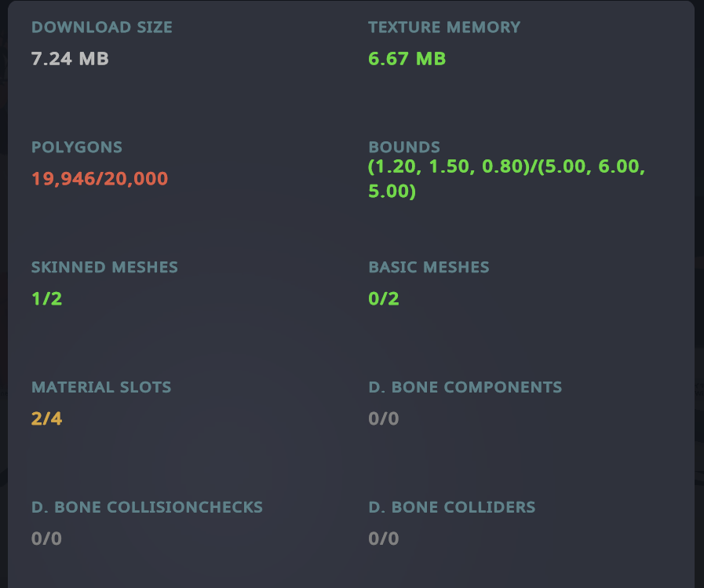Click the D. BONE COLLISIONCHECKS label

[x=147, y=508]
